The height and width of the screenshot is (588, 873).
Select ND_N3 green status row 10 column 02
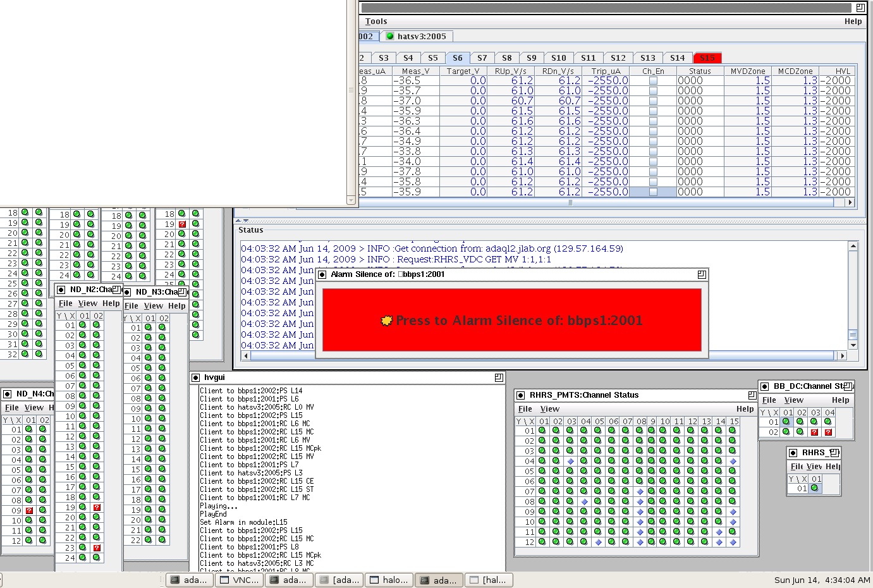pos(162,419)
